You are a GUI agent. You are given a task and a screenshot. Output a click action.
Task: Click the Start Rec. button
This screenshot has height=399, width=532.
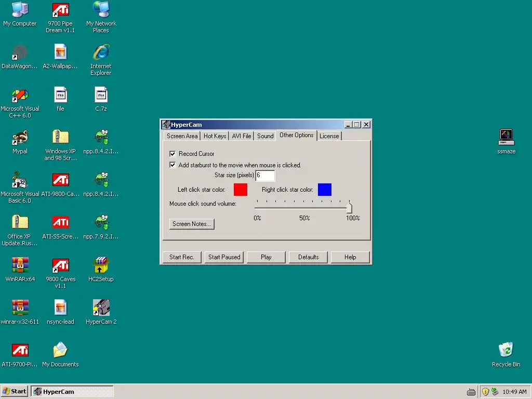182,257
